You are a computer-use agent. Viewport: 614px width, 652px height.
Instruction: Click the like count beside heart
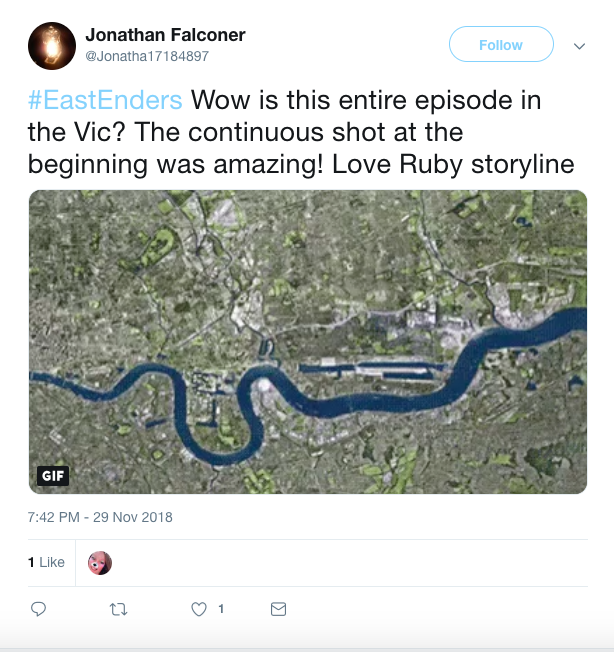pos(221,609)
